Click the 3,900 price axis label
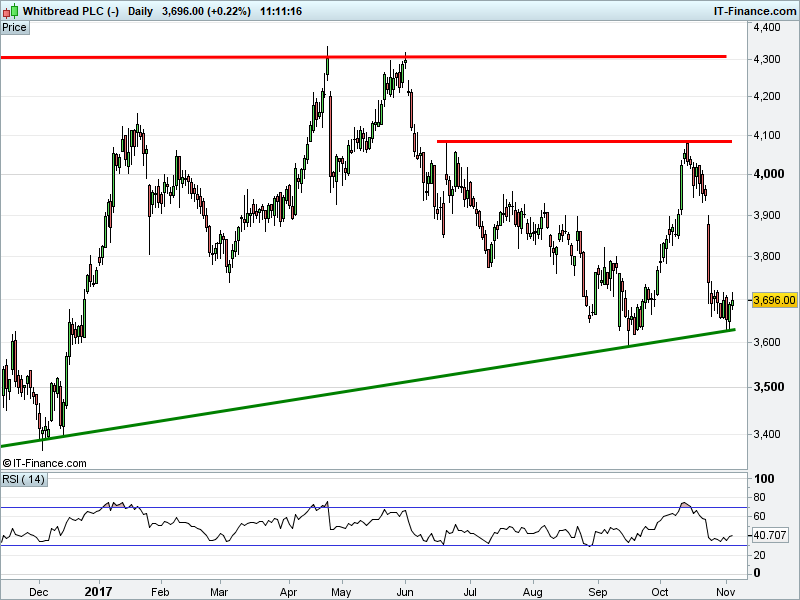Screen dimensions: 800x600 coord(767,215)
